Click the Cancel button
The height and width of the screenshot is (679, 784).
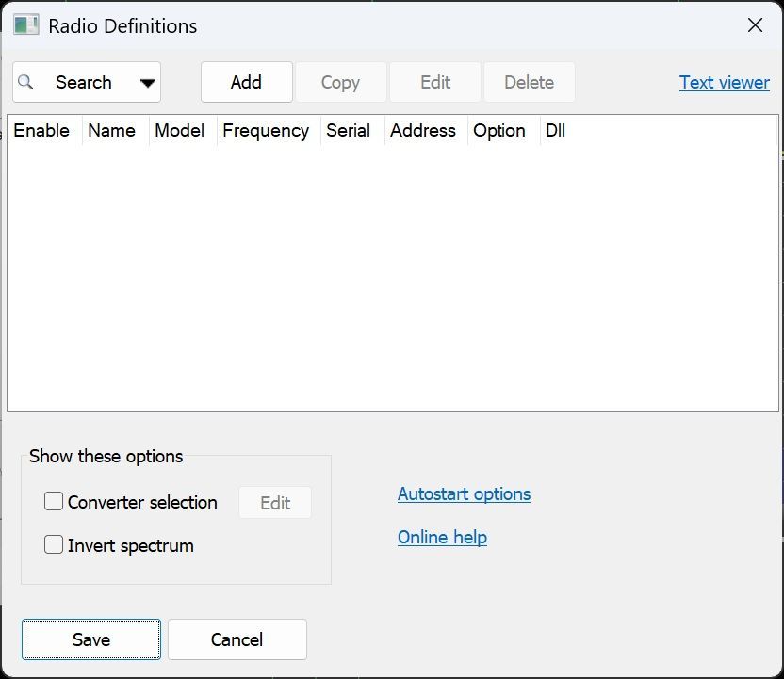pyautogui.click(x=237, y=639)
